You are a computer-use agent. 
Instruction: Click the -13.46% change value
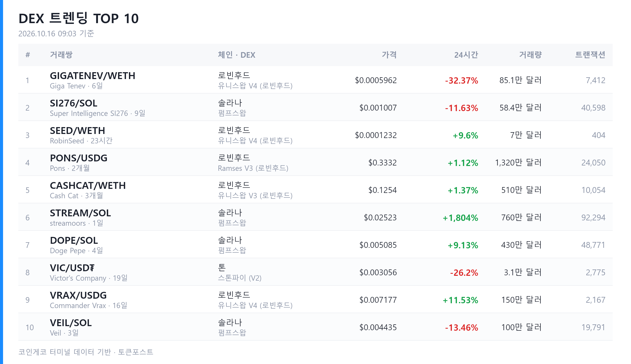pyautogui.click(x=462, y=328)
